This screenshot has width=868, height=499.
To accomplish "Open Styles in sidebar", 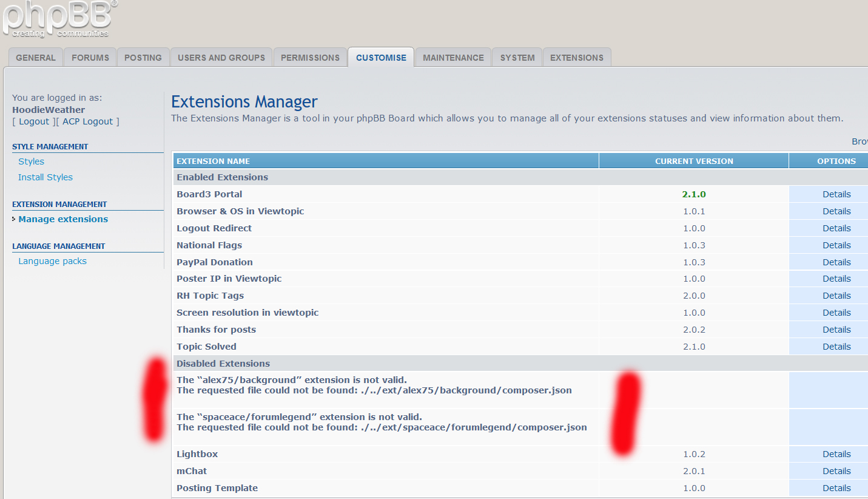I will 31,161.
